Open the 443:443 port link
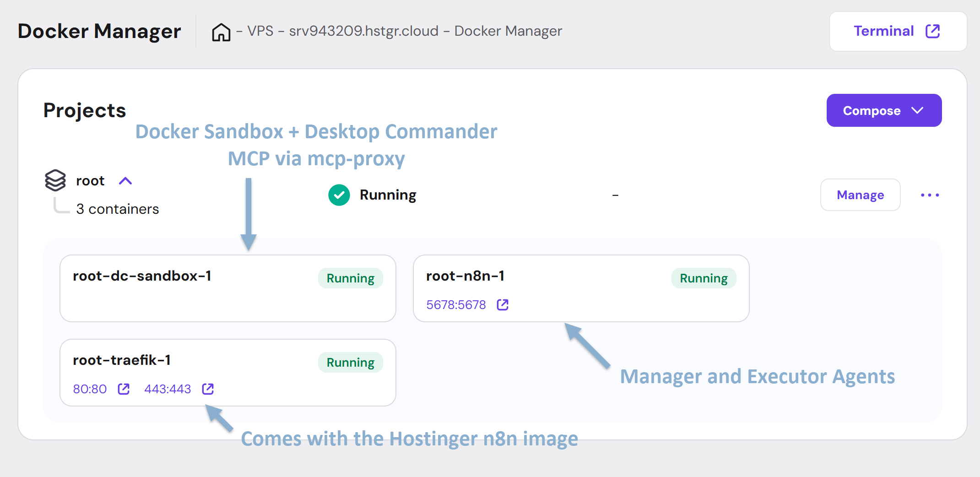 point(168,389)
